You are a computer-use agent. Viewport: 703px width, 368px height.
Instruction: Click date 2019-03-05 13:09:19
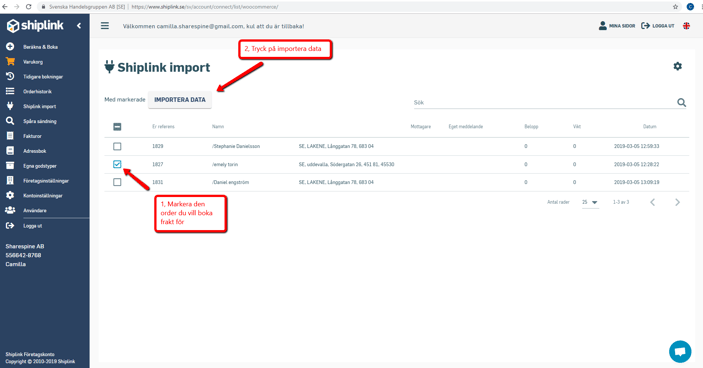[637, 182]
